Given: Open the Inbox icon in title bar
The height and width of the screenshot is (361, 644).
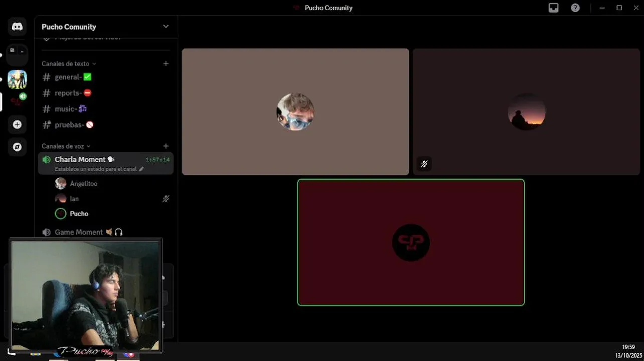Looking at the screenshot, I should tap(554, 8).
